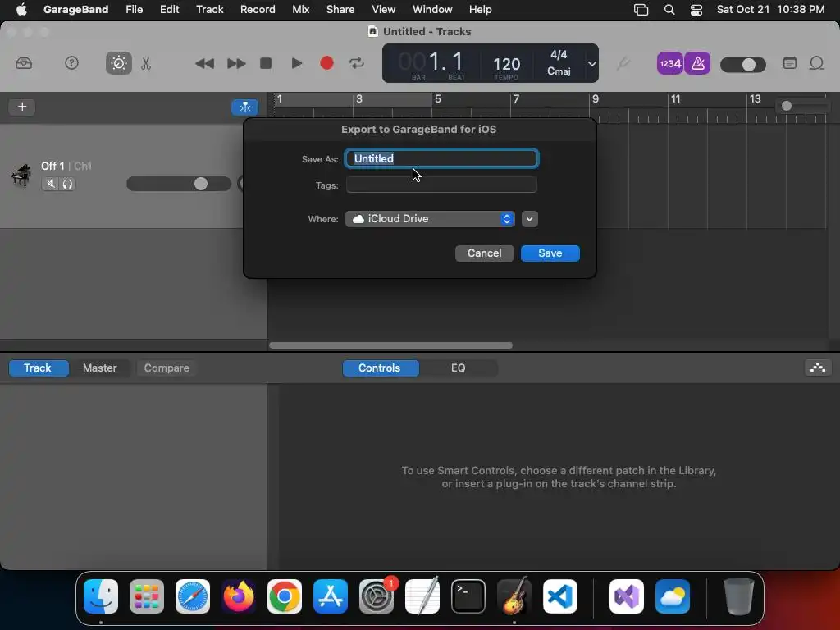Open the Track menu
840x630 pixels.
209,9
